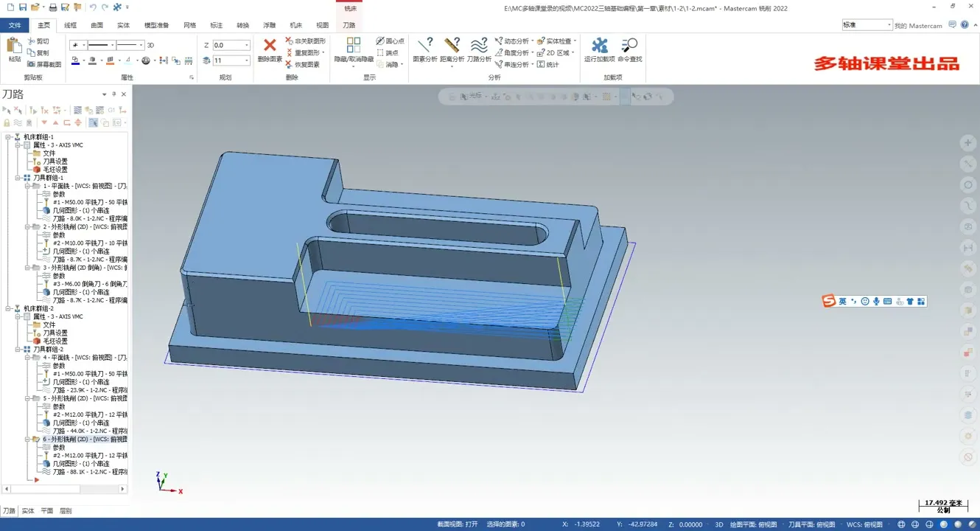This screenshot has height=531, width=980.
Task: Collapse the 机床群组-1 tree node
Action: pos(8,137)
